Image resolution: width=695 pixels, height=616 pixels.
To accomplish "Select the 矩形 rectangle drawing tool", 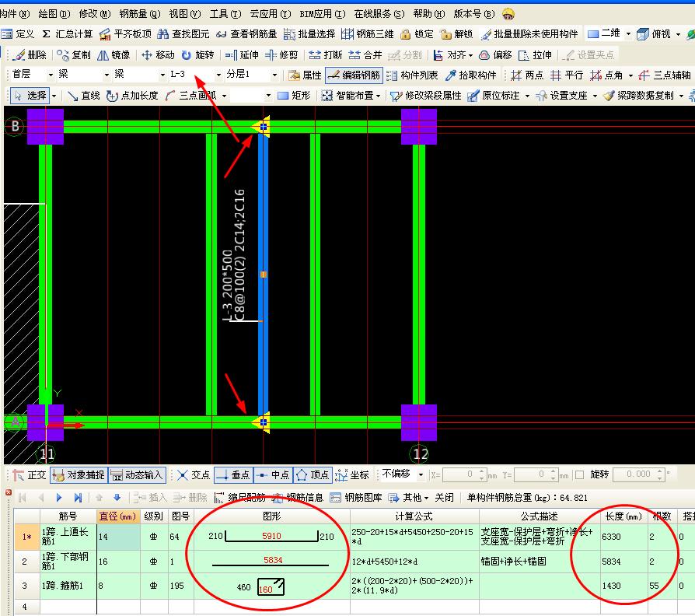I will 294,96.
